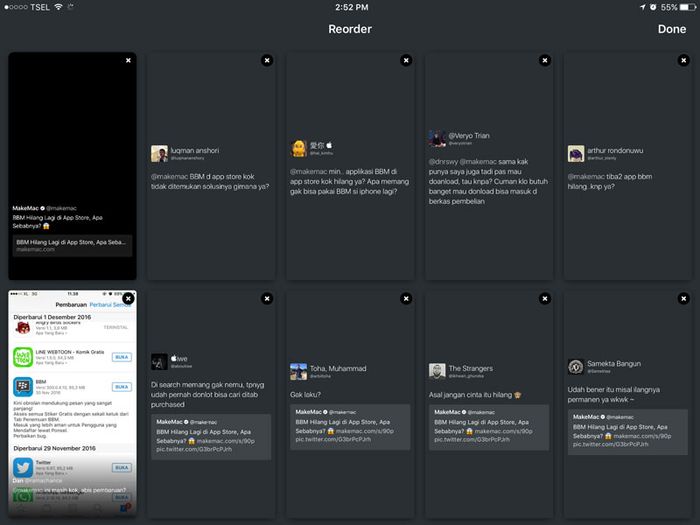Tap 'Diperbarui 29 November 2016' heading

coord(54,448)
